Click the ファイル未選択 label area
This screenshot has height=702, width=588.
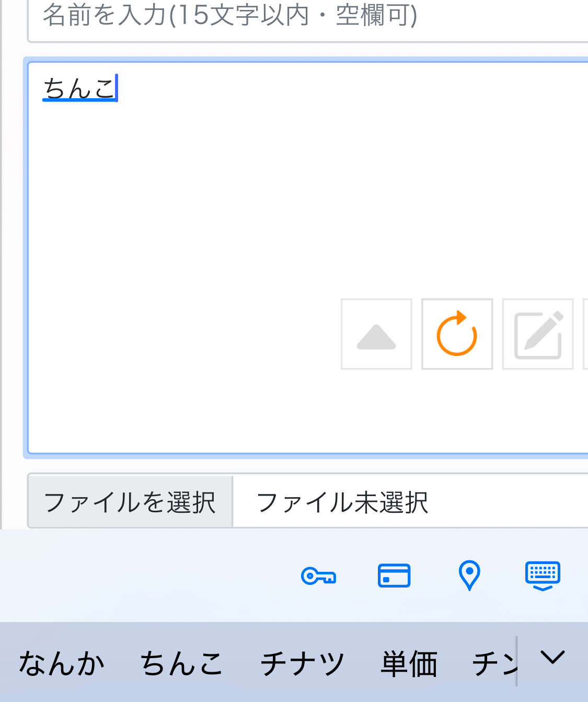point(342,502)
